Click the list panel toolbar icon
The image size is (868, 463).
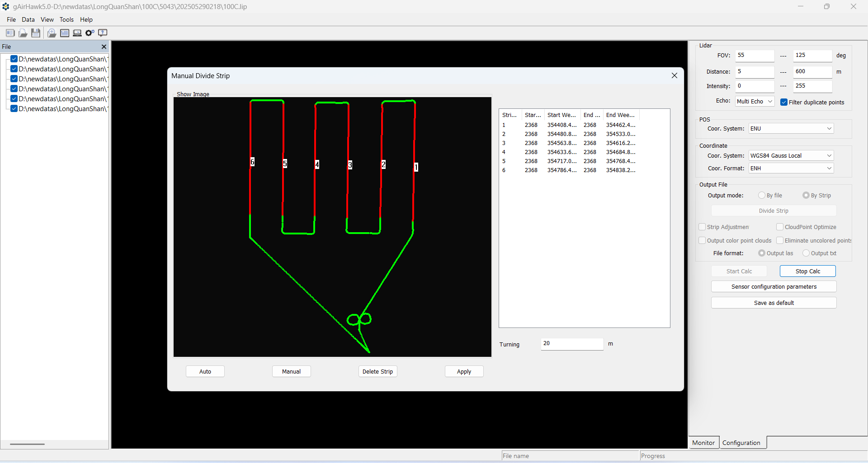[65, 33]
